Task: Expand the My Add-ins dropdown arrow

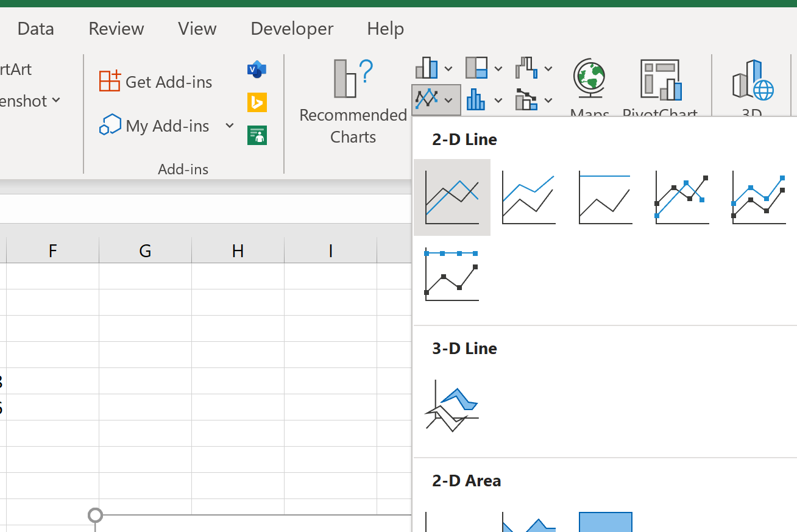Action: (230, 125)
